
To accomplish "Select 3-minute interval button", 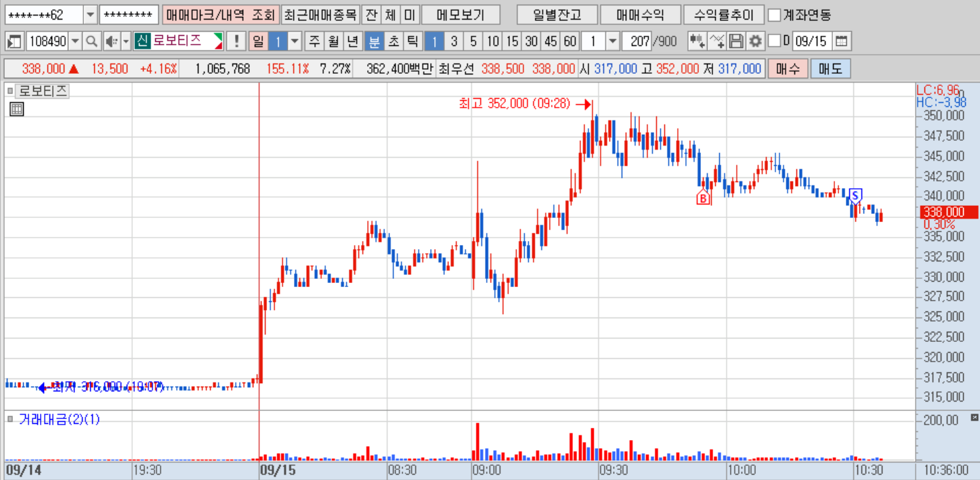I will [x=454, y=41].
